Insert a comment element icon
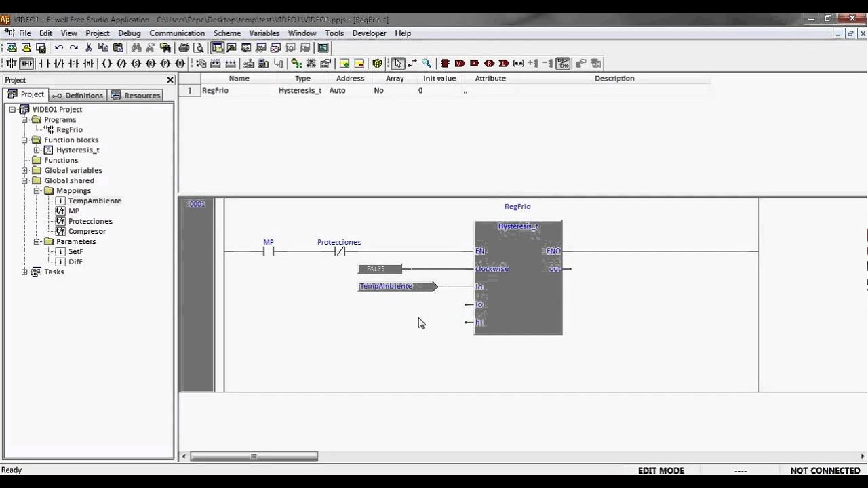This screenshot has height=488, width=868. tap(519, 63)
